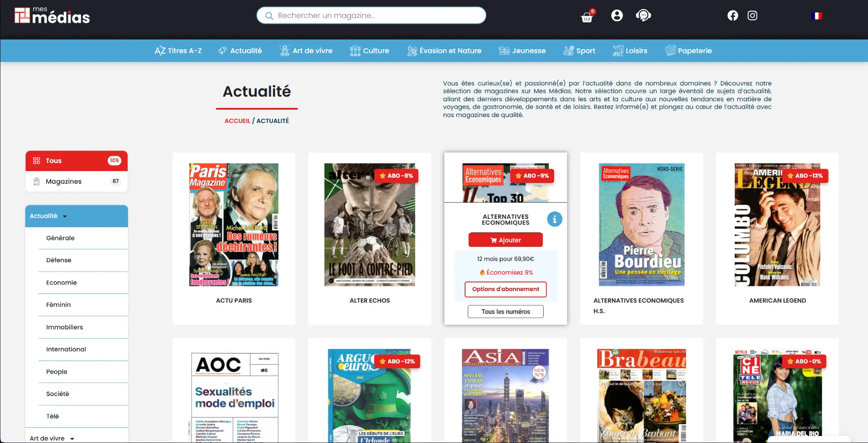Viewport: 868px width, 443px height.
Task: Open the Culture nav menu
Action: tap(369, 51)
